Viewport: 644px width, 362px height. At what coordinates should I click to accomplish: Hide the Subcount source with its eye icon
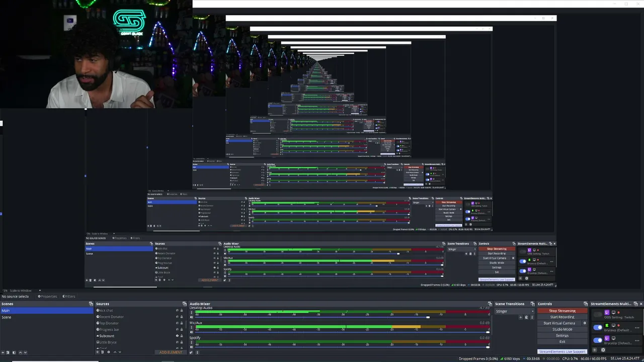(177, 336)
